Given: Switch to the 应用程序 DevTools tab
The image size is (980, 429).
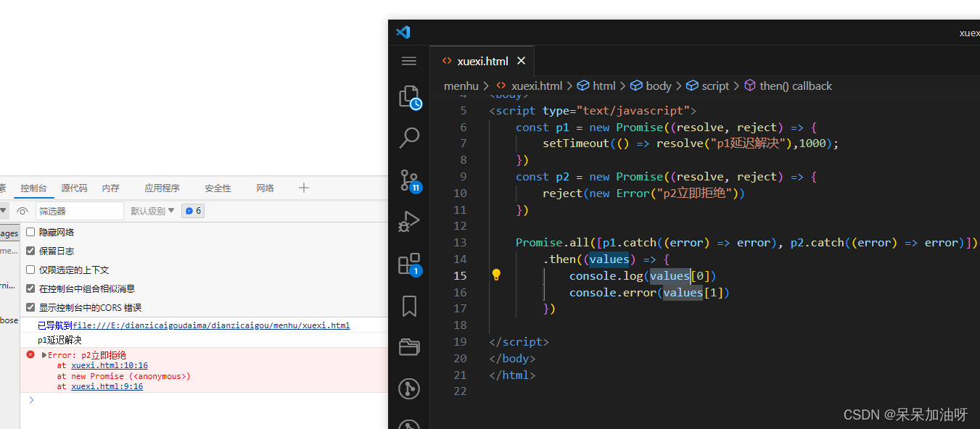Looking at the screenshot, I should (x=162, y=188).
